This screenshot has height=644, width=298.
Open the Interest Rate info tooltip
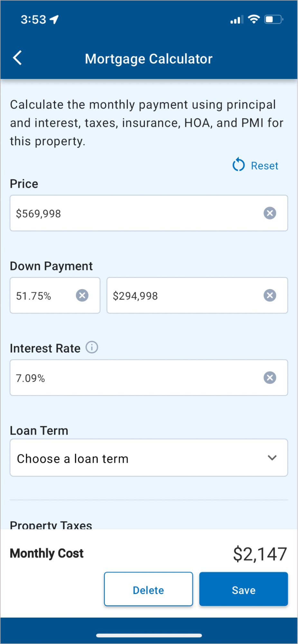(92, 348)
